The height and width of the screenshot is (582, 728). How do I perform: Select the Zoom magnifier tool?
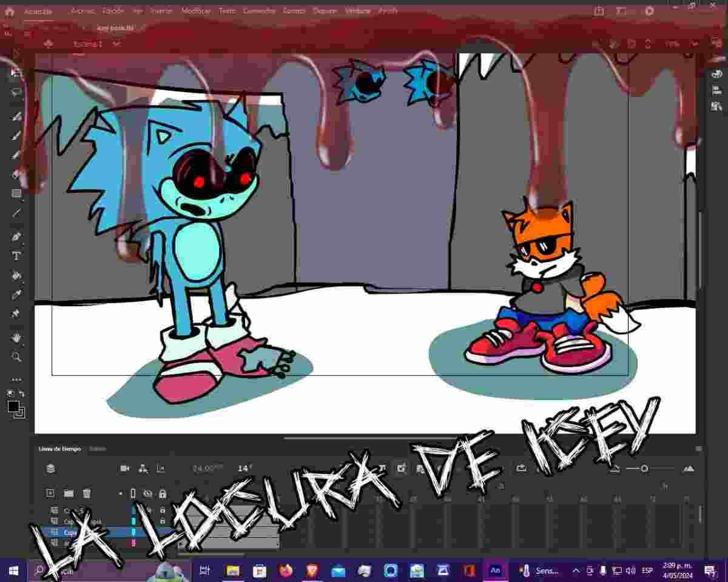tap(16, 357)
